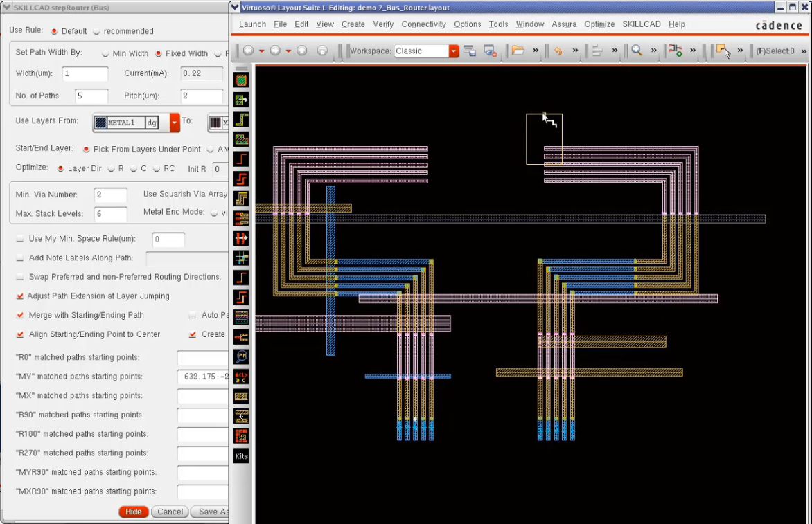This screenshot has width=812, height=524.
Task: Open the Search tool on the Virtuoso toolbar
Action: (x=636, y=51)
